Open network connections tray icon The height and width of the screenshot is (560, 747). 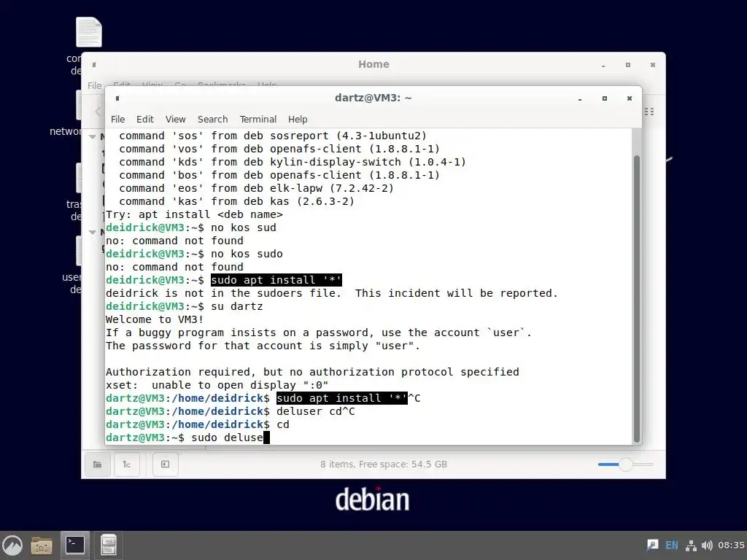[691, 545]
